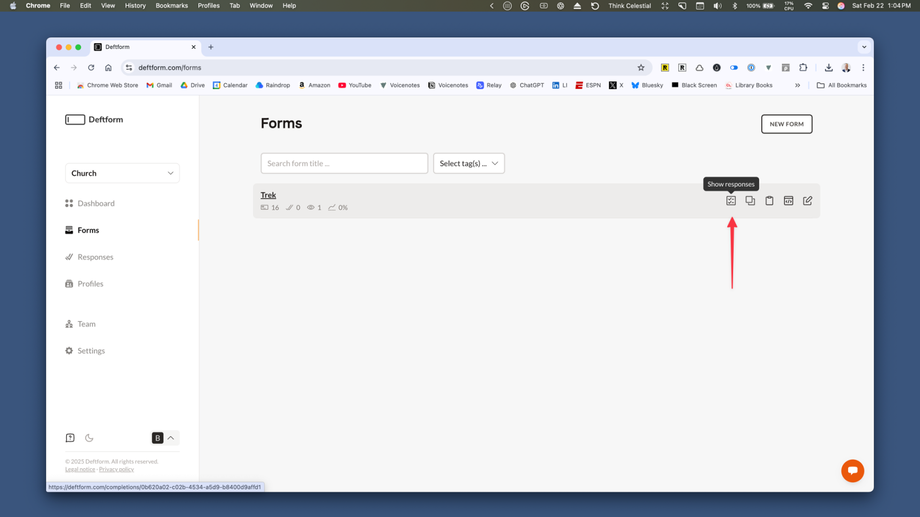Open the Drive bookmark
Screen dimensions: 920x517
pyautogui.click(x=192, y=85)
